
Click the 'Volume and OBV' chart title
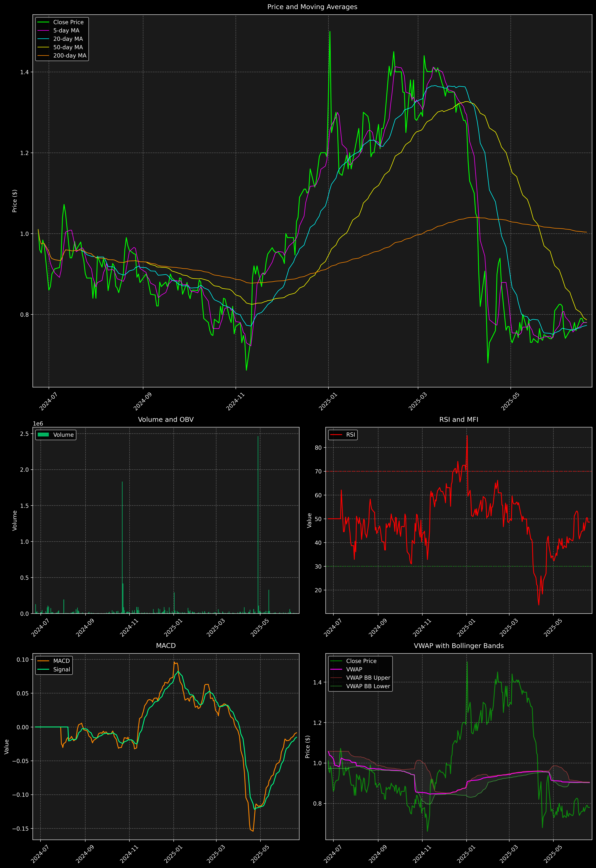(166, 419)
